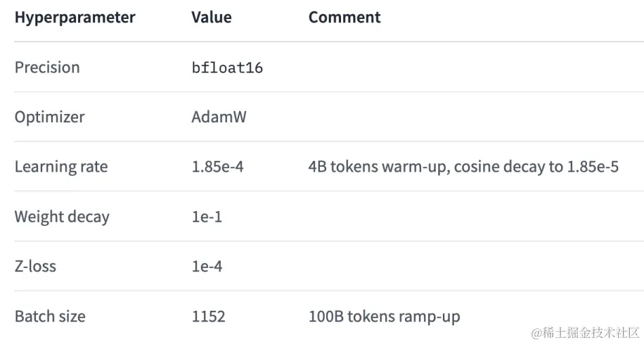Select the Weight decay label
644x344 pixels.
click(x=62, y=217)
